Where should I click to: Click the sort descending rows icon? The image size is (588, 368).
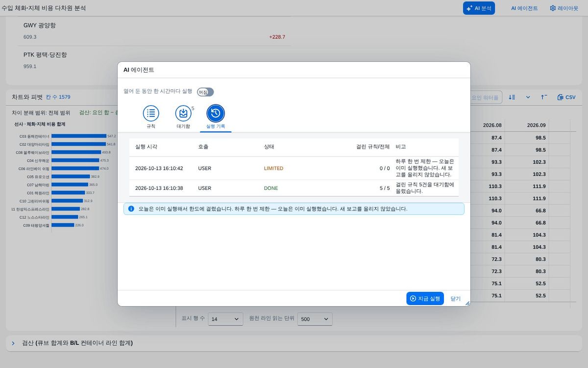[512, 97]
